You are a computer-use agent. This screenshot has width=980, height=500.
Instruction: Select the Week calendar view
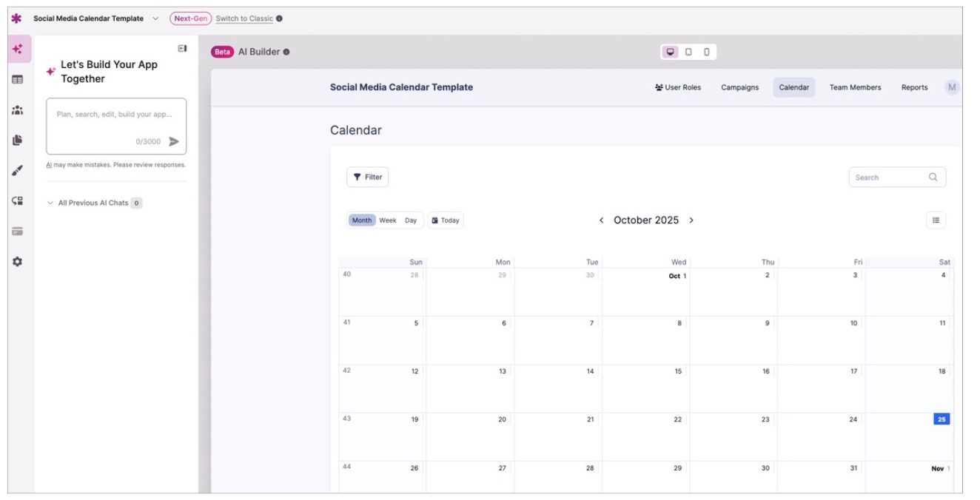tap(388, 220)
